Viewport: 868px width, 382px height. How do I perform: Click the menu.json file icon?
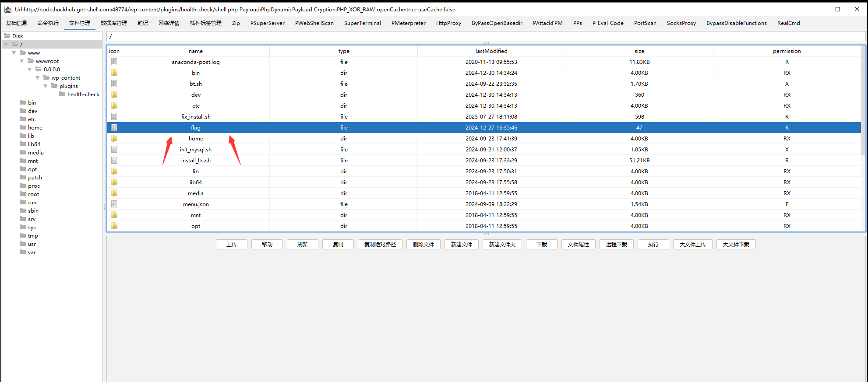pyautogui.click(x=114, y=204)
